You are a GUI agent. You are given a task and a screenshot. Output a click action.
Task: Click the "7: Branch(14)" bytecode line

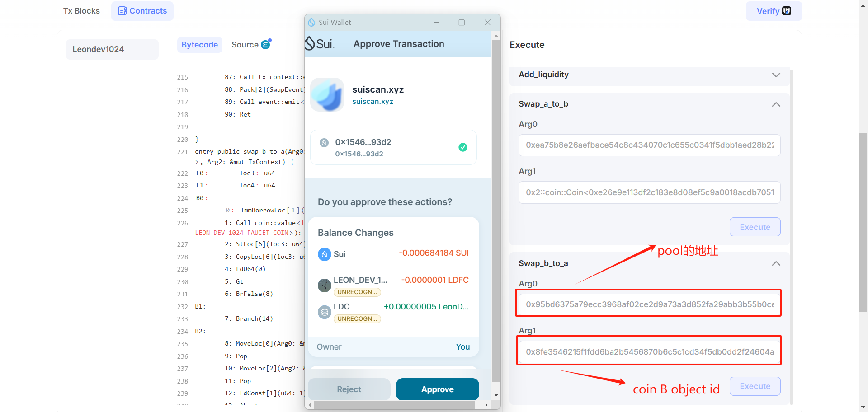click(249, 319)
